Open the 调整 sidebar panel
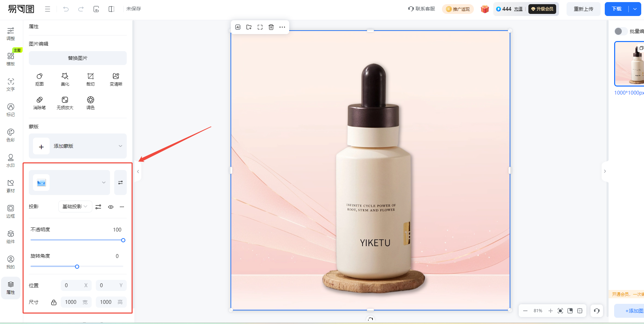Image resolution: width=644 pixels, height=324 pixels. point(11,34)
